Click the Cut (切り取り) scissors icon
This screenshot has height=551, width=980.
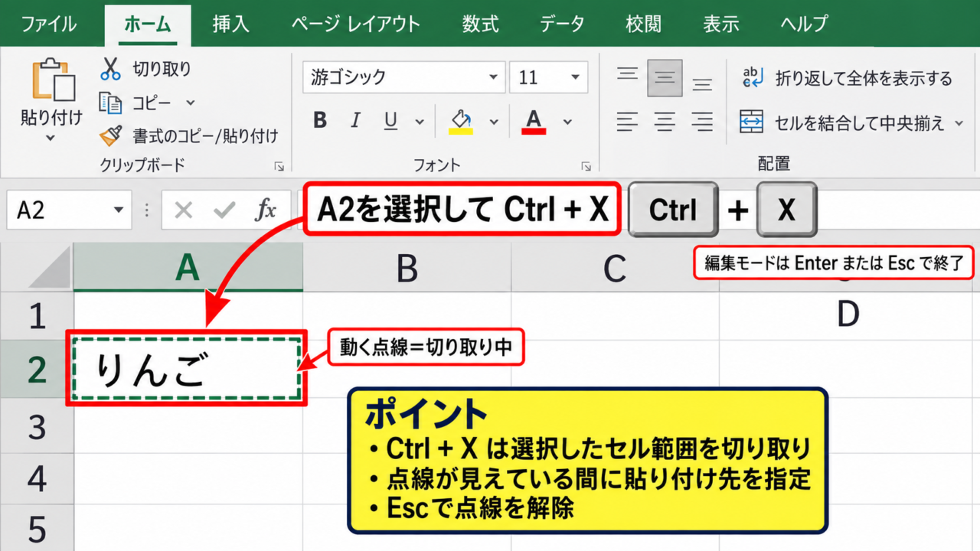point(111,69)
